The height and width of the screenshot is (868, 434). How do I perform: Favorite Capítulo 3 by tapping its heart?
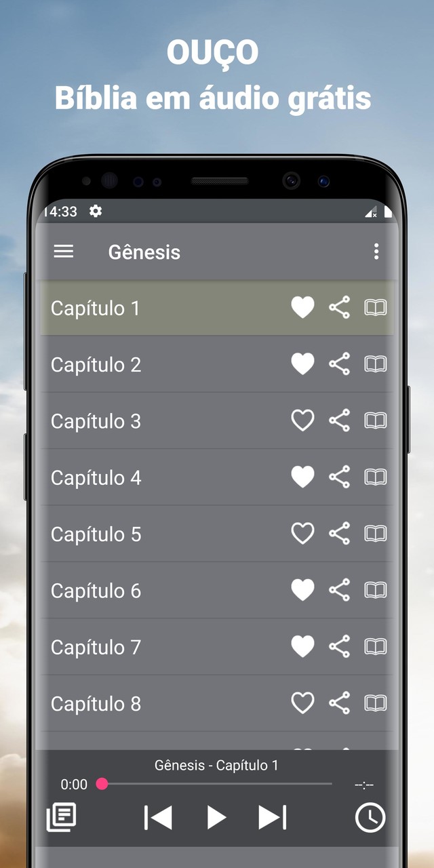[302, 420]
